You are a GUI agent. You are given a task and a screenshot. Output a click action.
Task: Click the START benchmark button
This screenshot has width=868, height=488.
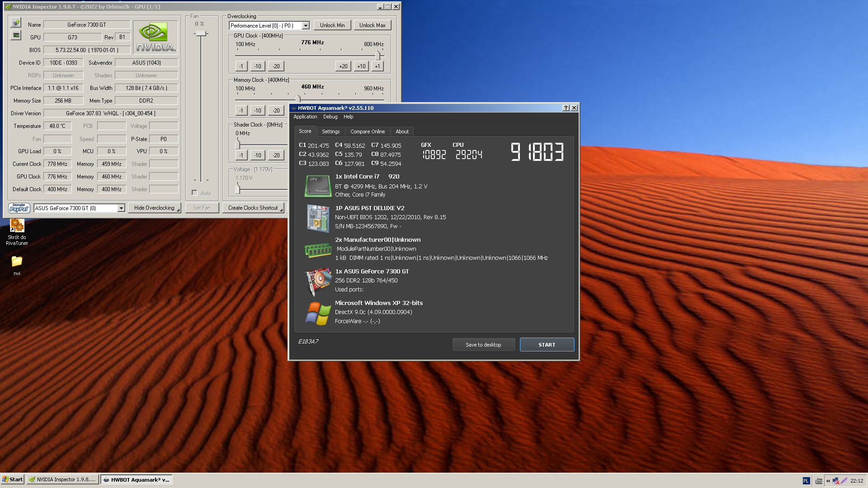click(547, 345)
